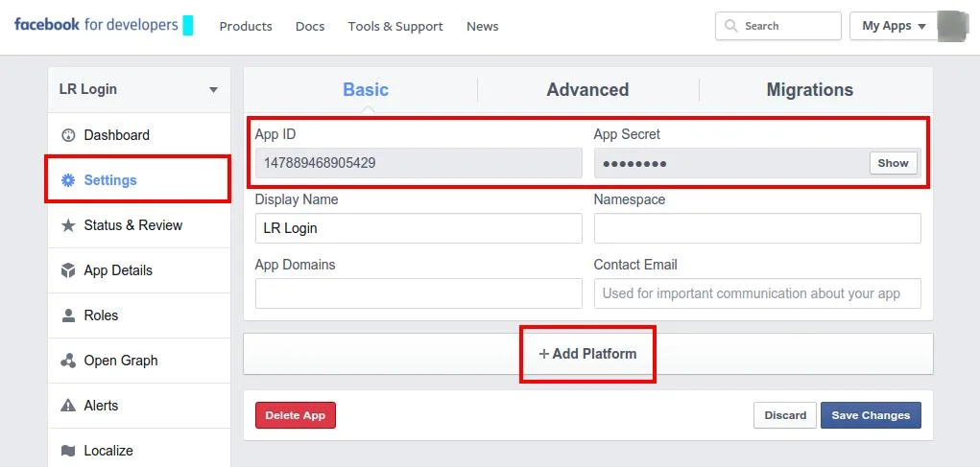The image size is (980, 467).
Task: Click the App Domains field
Action: click(x=418, y=293)
